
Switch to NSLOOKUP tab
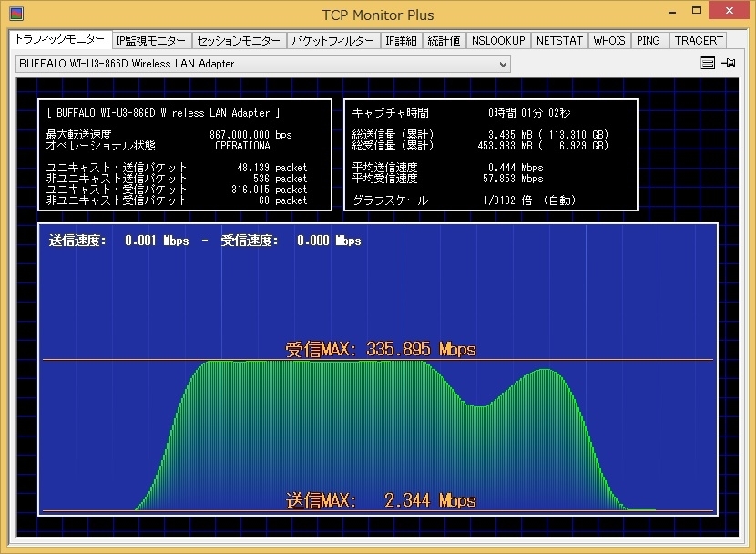(x=498, y=41)
